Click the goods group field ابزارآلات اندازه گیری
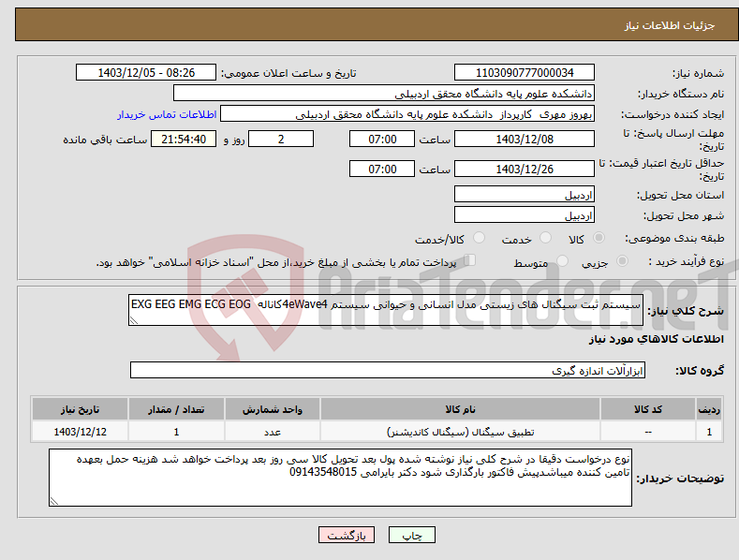This screenshot has width=739, height=560. coord(388,371)
